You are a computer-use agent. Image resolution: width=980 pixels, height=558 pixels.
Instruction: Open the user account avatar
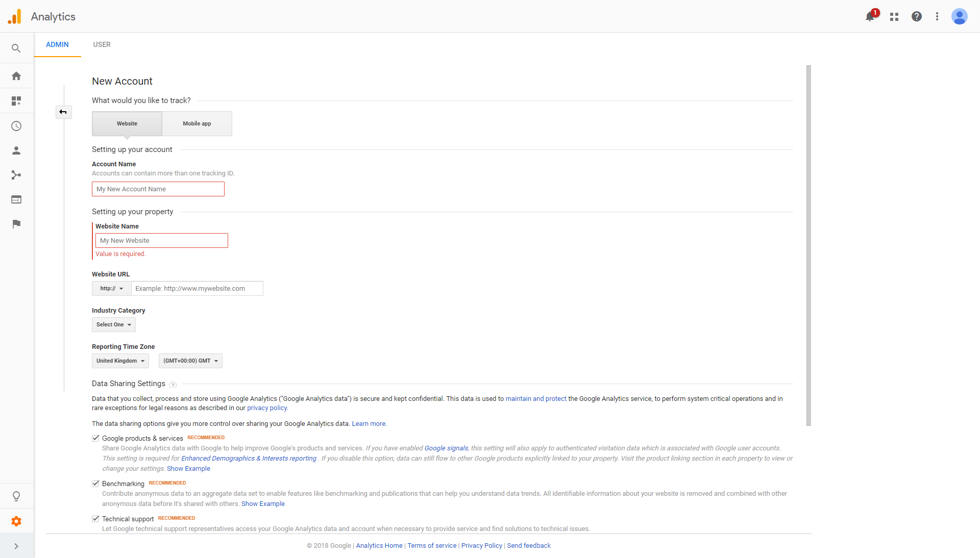[960, 16]
